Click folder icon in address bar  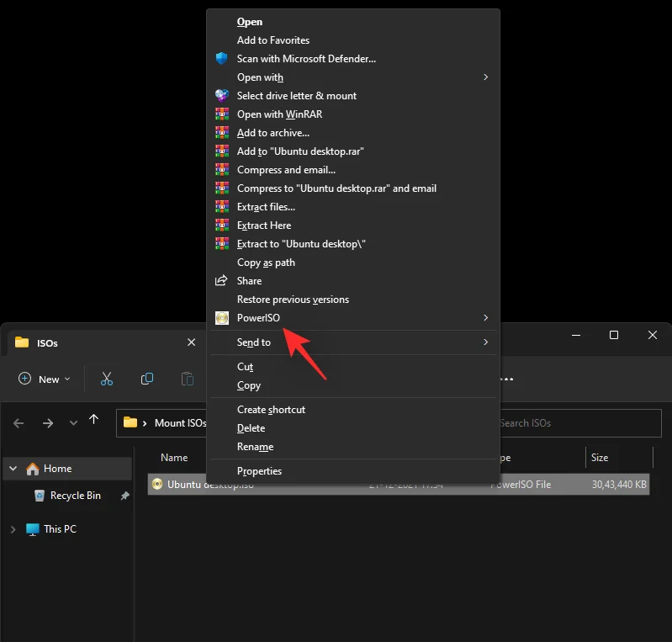coord(130,423)
